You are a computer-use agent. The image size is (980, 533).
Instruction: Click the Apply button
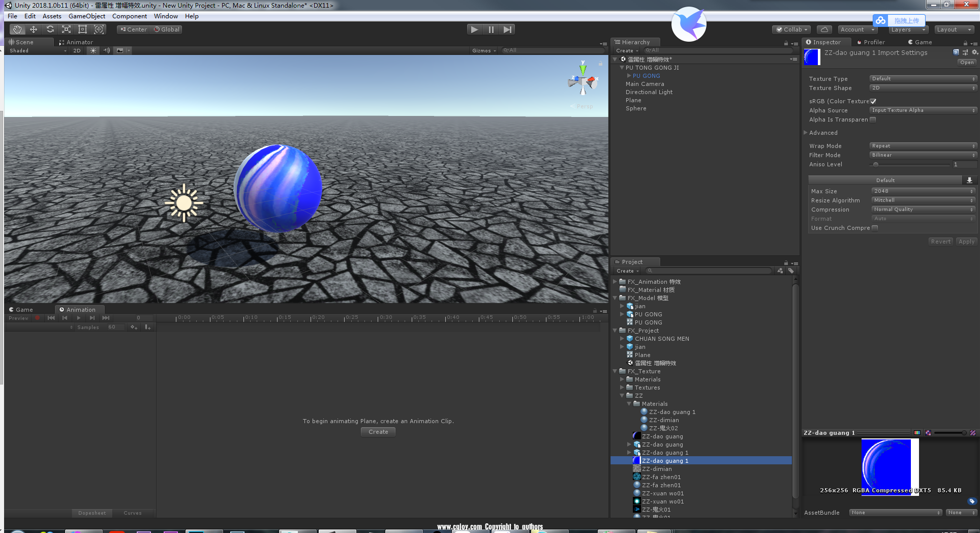pyautogui.click(x=966, y=242)
